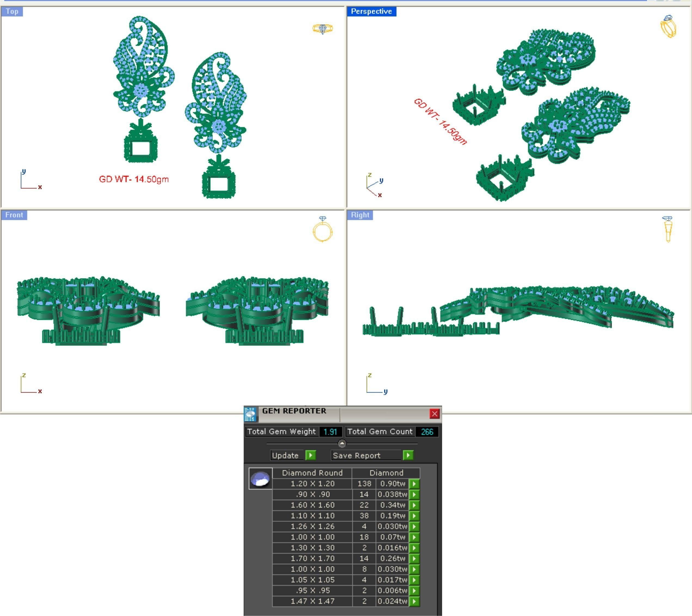Image resolution: width=692 pixels, height=616 pixels.
Task: Activate the Right viewport label
Action: 360,215
